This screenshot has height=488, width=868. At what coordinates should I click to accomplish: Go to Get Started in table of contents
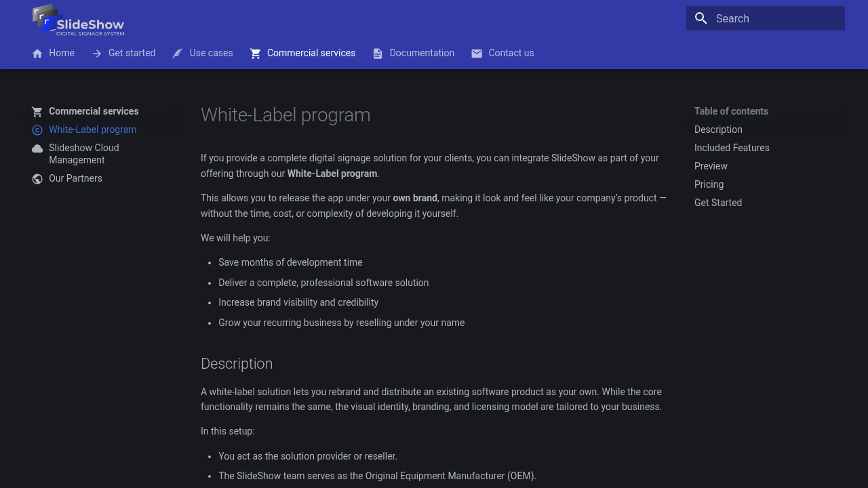[x=718, y=203]
